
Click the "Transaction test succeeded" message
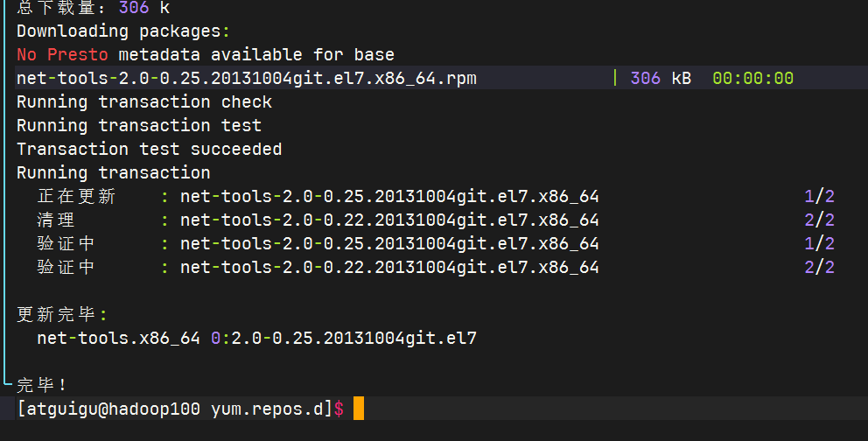coord(149,149)
